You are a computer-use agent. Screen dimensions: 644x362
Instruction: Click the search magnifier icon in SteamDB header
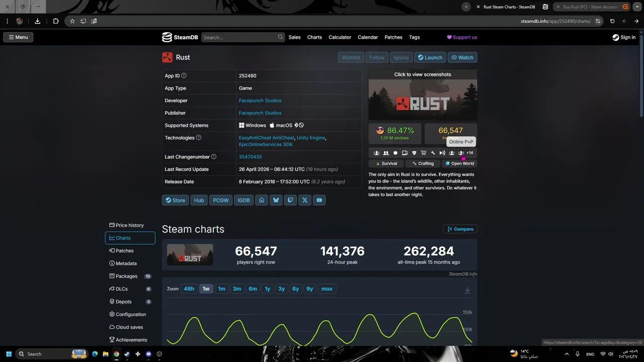(280, 37)
